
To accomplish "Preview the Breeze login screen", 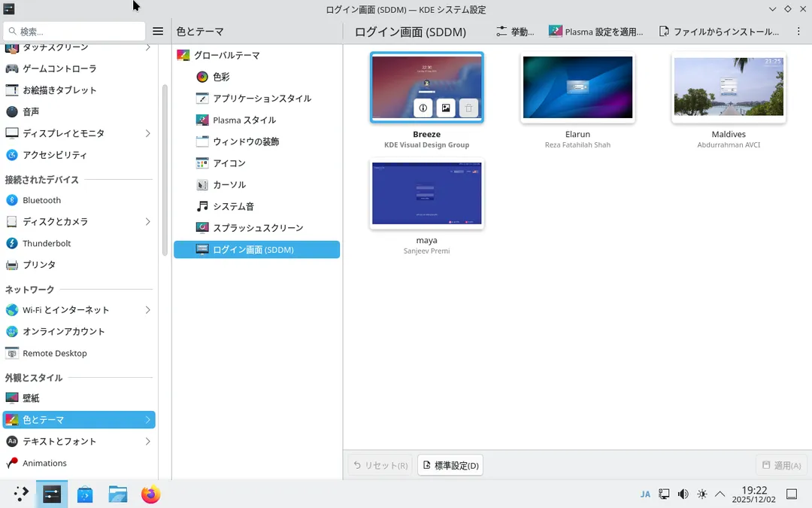I will click(x=445, y=108).
